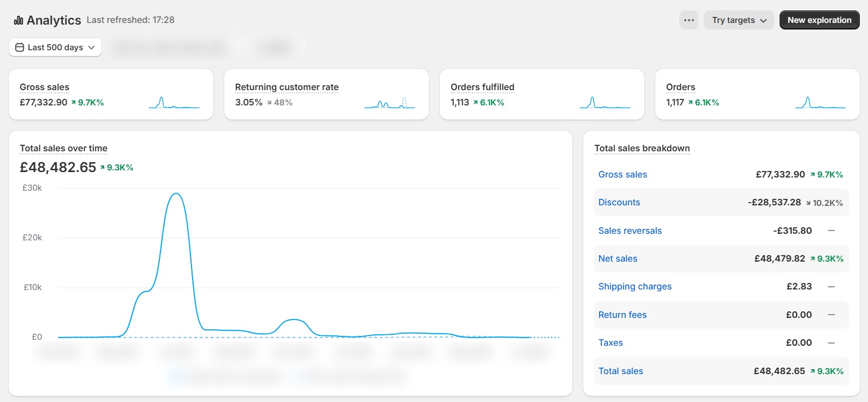Click the £77,332.90 value in Gross sales card
This screenshot has width=868, height=402.
click(x=44, y=102)
